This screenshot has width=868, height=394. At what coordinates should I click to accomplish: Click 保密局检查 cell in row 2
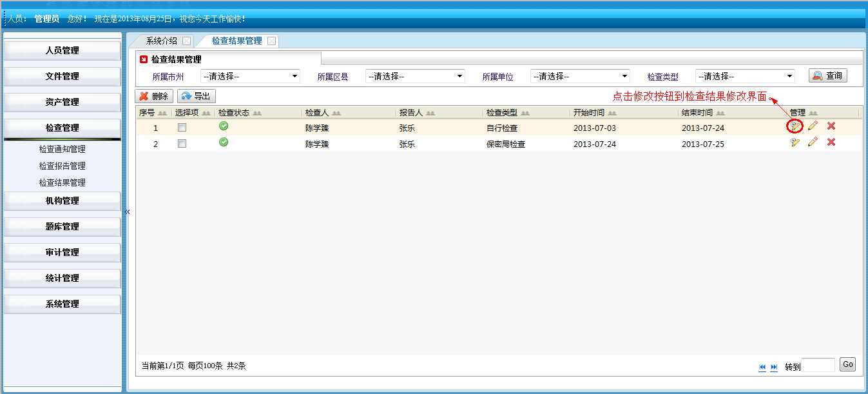pos(506,144)
